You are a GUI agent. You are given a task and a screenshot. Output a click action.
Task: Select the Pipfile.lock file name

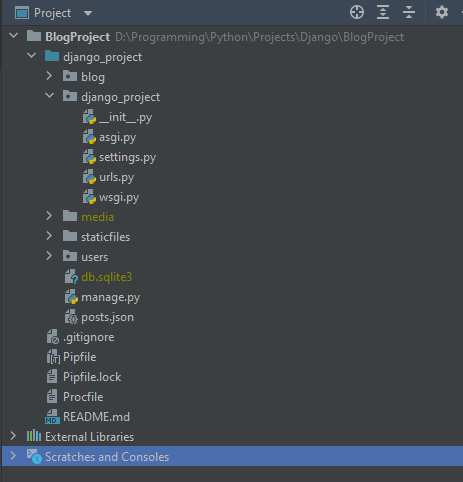pyautogui.click(x=92, y=377)
